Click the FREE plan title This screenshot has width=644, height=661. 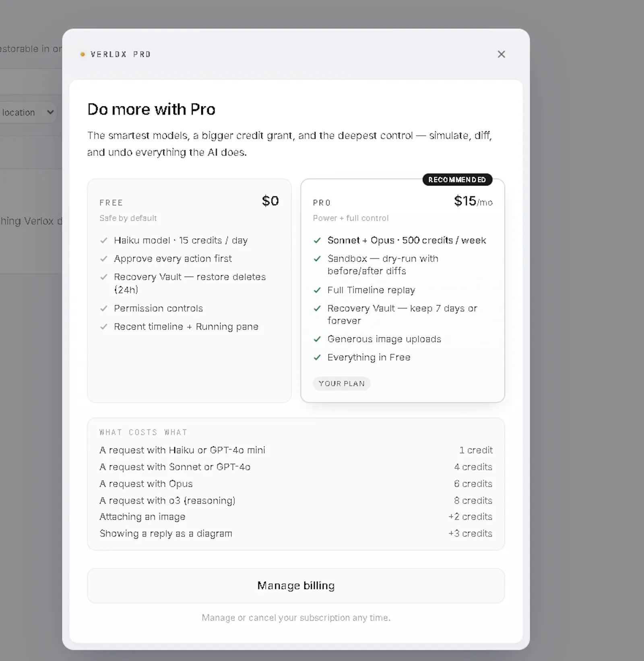tap(111, 202)
